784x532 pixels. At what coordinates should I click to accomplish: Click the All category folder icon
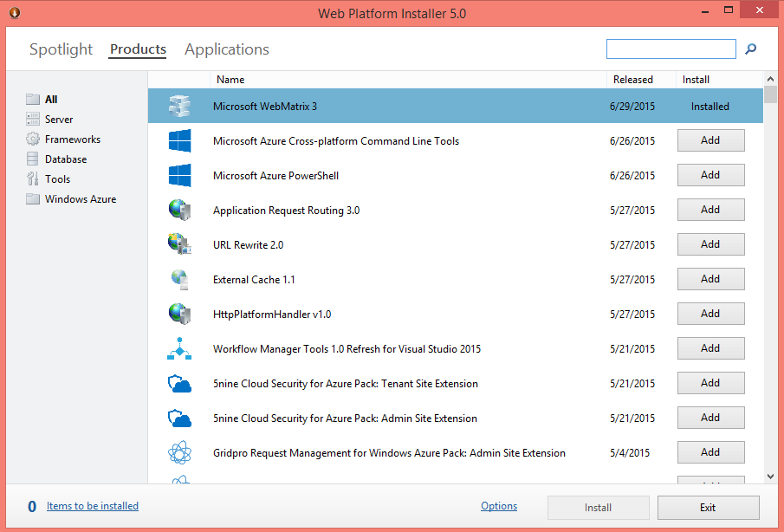(33, 99)
